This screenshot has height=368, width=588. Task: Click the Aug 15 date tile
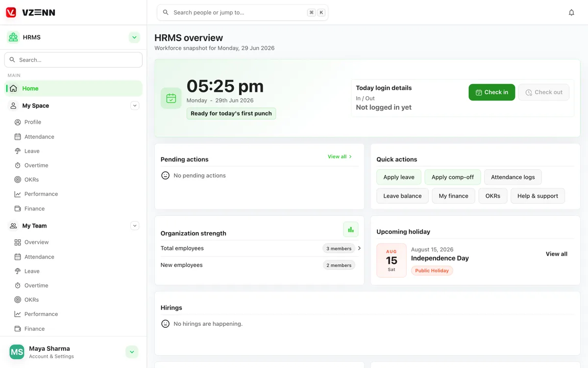click(x=392, y=261)
